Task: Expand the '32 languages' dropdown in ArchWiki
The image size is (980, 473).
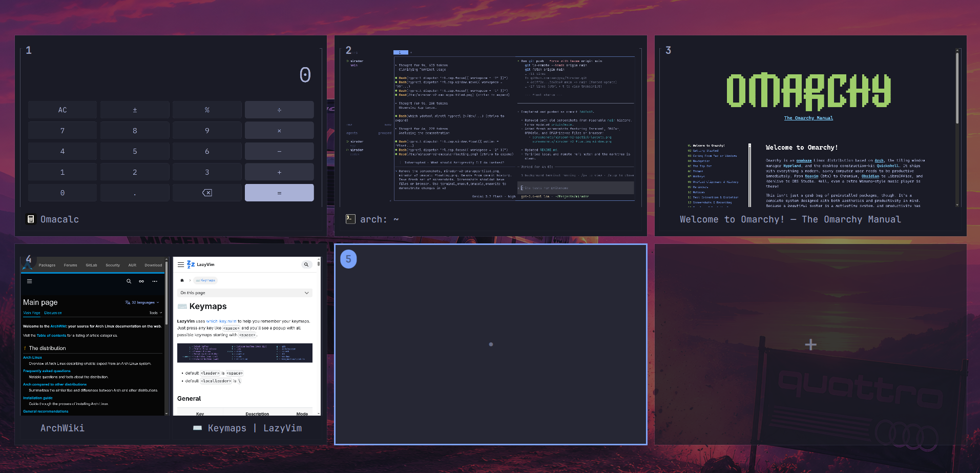Action: point(142,302)
